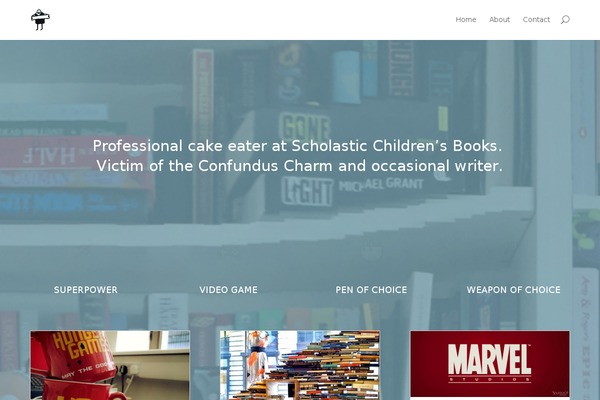The height and width of the screenshot is (400, 600).
Task: Click the GONE book in hero image
Action: [304, 127]
